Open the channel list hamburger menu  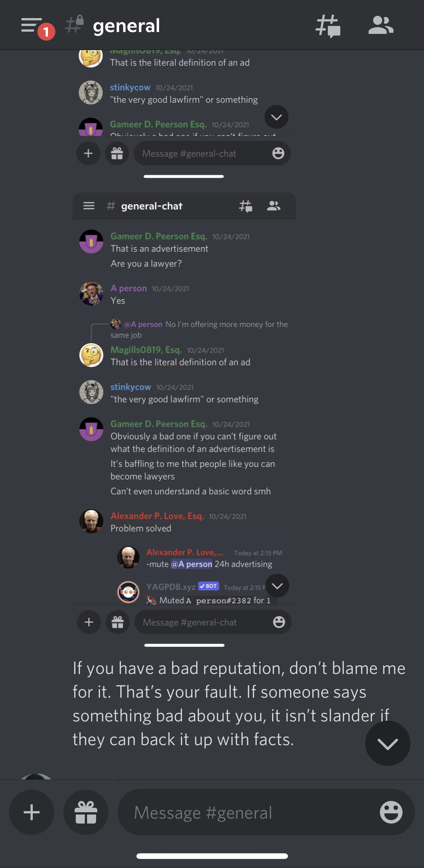pyautogui.click(x=32, y=25)
